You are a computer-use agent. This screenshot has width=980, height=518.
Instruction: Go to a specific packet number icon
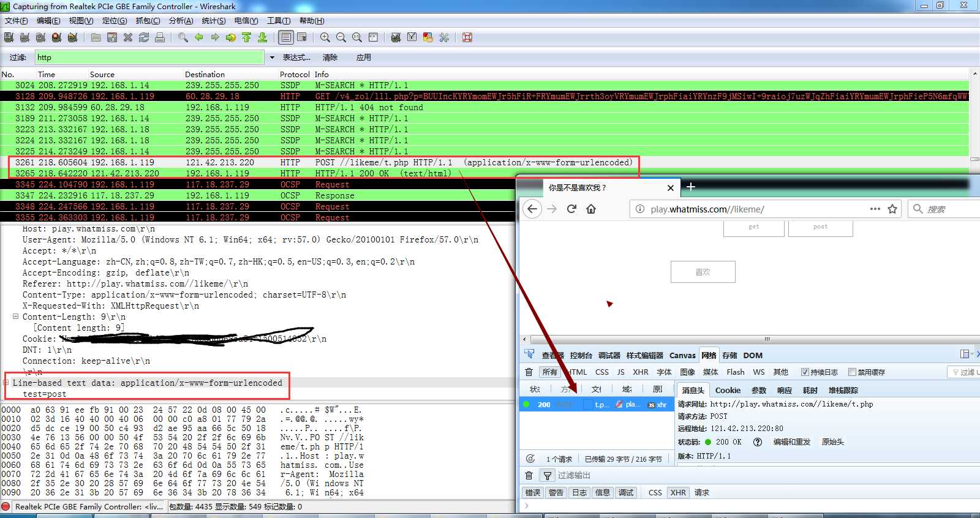point(231,37)
